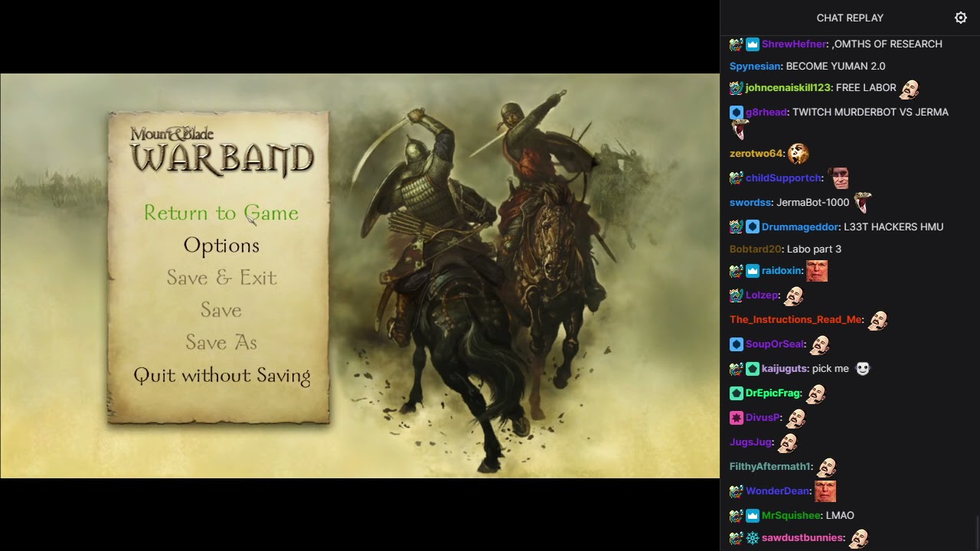
Task: Click snowflake badge beside sawdustbunnies
Action: click(753, 538)
